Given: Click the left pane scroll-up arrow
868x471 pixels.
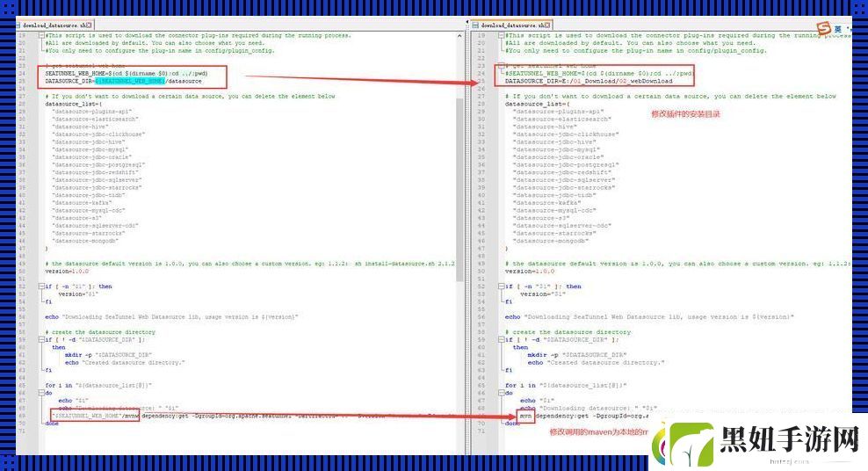Looking at the screenshot, I should pyautogui.click(x=459, y=35).
